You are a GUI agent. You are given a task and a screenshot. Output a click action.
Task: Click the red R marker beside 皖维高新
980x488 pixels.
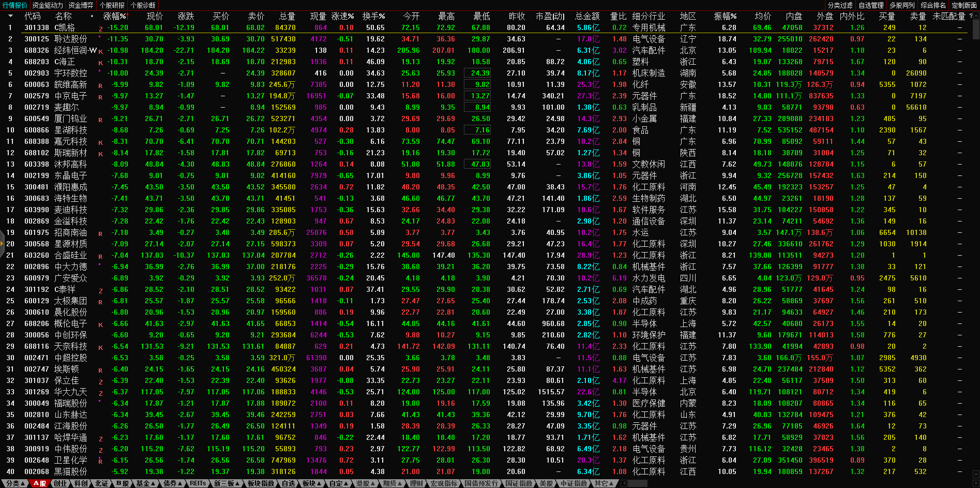tap(100, 85)
